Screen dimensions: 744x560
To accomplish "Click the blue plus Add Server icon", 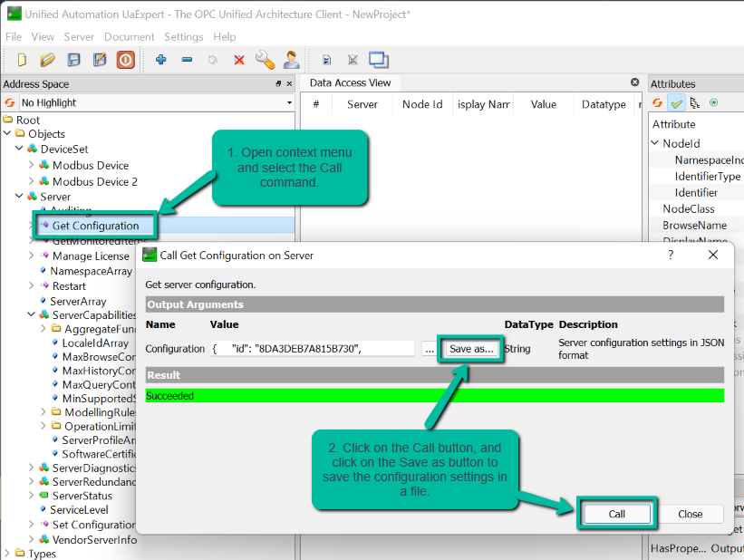I will [161, 60].
